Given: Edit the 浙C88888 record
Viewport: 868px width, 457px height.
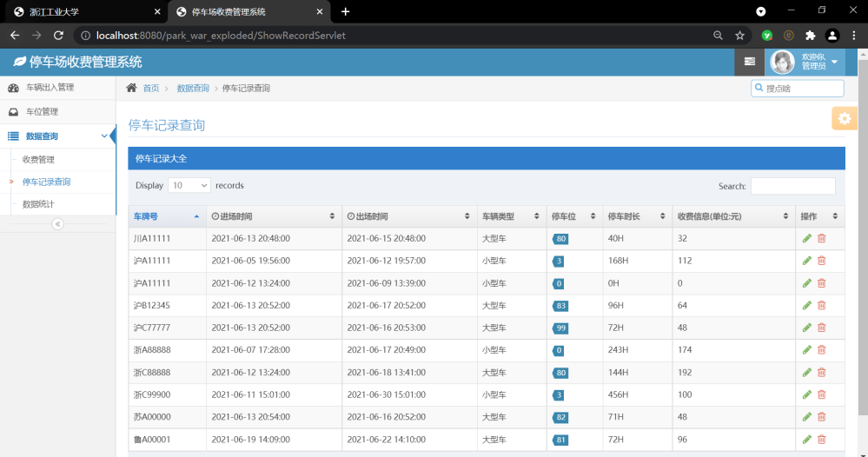Looking at the screenshot, I should tap(806, 373).
